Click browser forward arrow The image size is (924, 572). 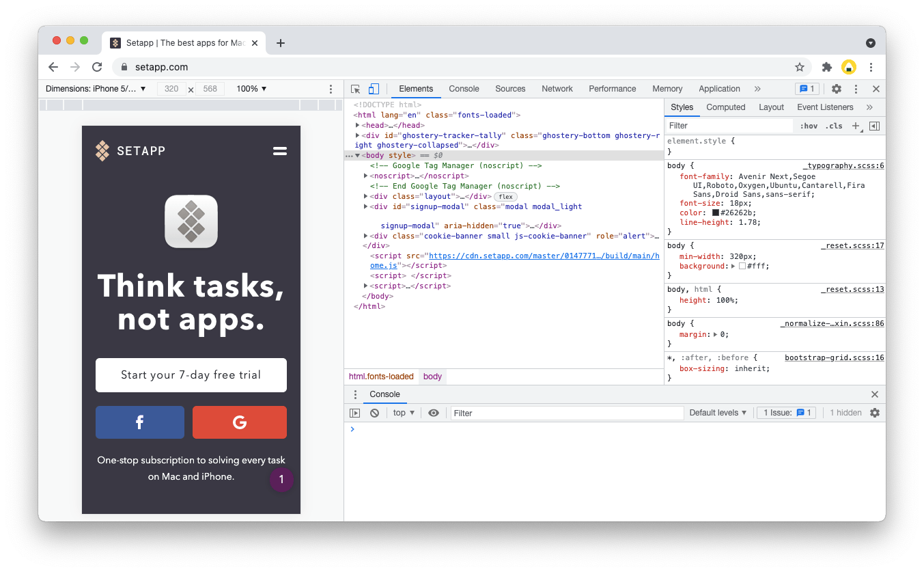[x=75, y=67]
